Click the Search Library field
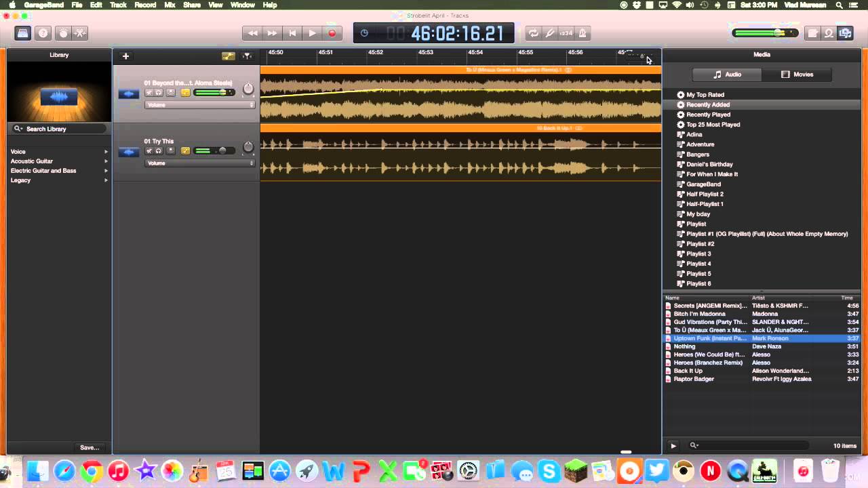The height and width of the screenshot is (488, 868). (59, 129)
